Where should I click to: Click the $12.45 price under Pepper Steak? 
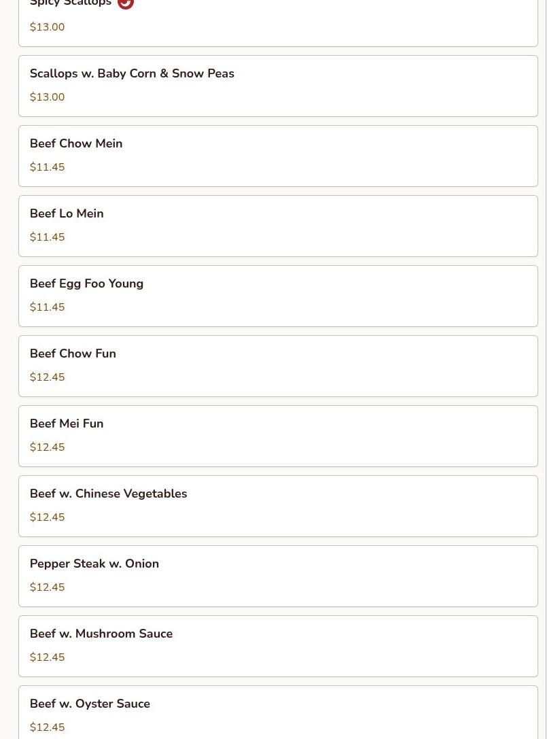[47, 587]
